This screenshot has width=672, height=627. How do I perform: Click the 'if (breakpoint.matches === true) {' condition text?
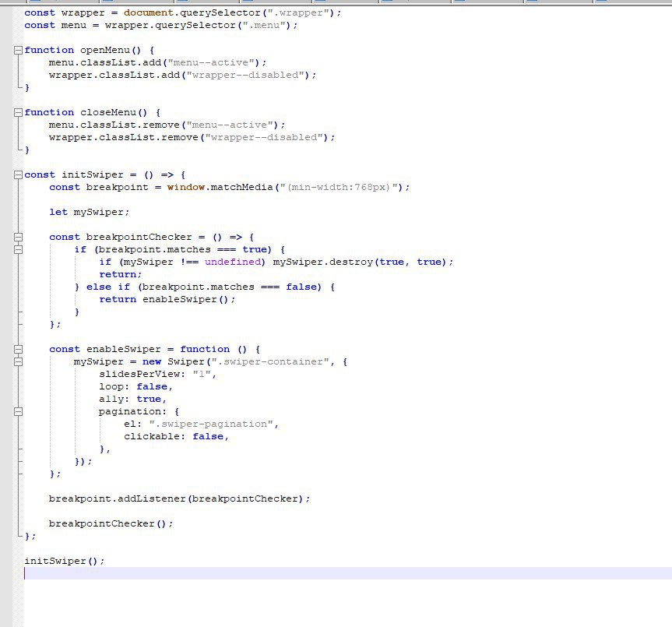tap(180, 249)
